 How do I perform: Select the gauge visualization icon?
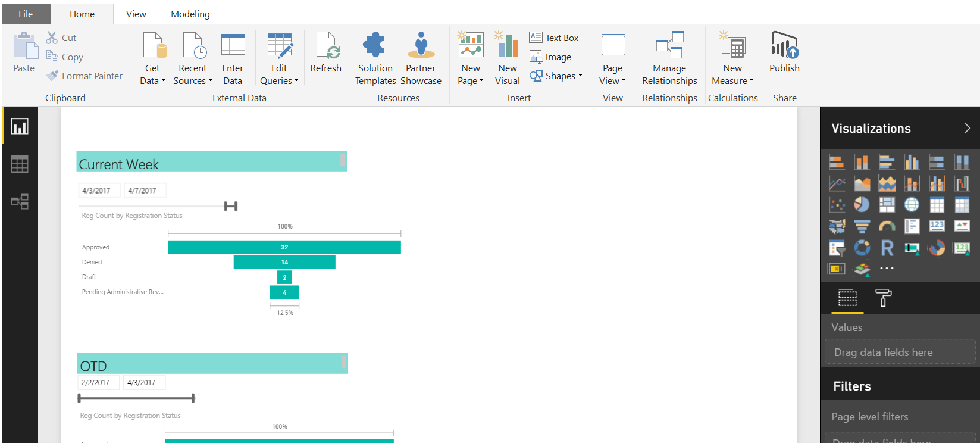pos(887,226)
